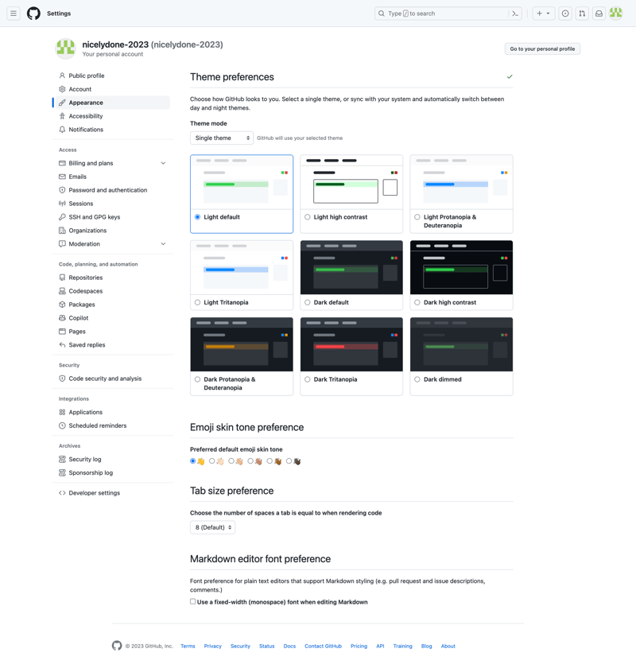
Task: Click the GitHub logo in the top bar
Action: tap(33, 13)
